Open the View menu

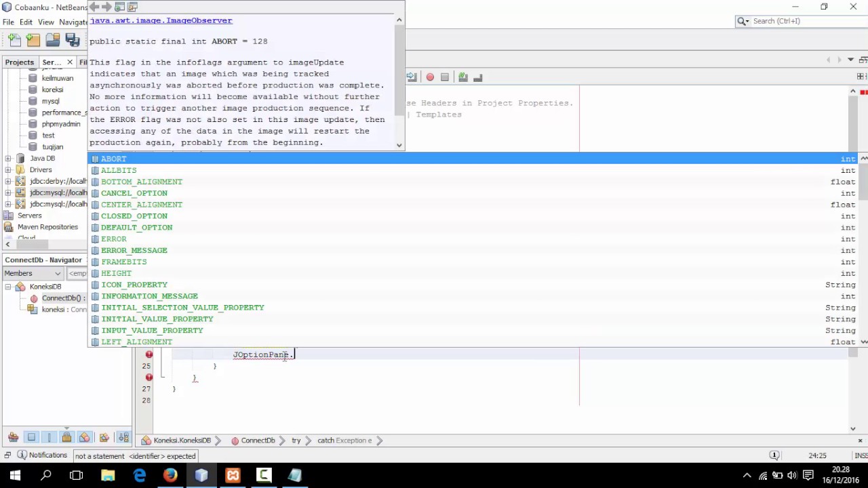point(46,22)
